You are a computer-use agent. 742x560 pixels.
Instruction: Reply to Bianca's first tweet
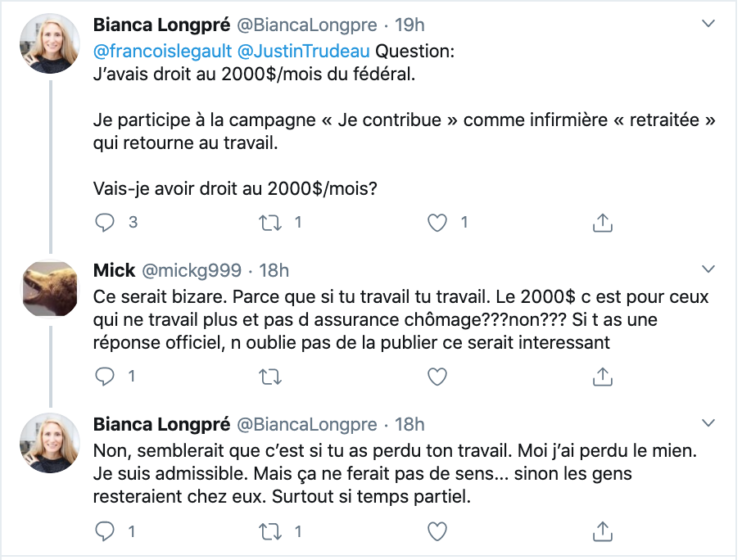[105, 223]
